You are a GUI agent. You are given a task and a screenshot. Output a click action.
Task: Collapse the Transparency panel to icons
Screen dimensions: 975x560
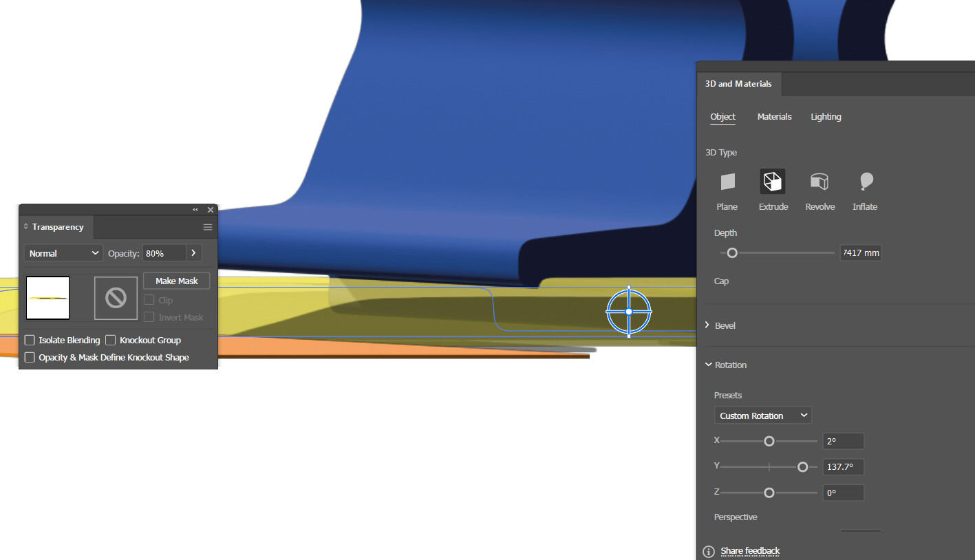point(195,209)
